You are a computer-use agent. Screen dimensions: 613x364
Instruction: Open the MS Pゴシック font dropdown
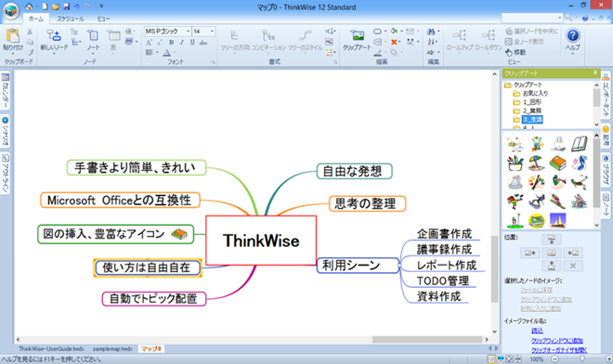click(188, 32)
